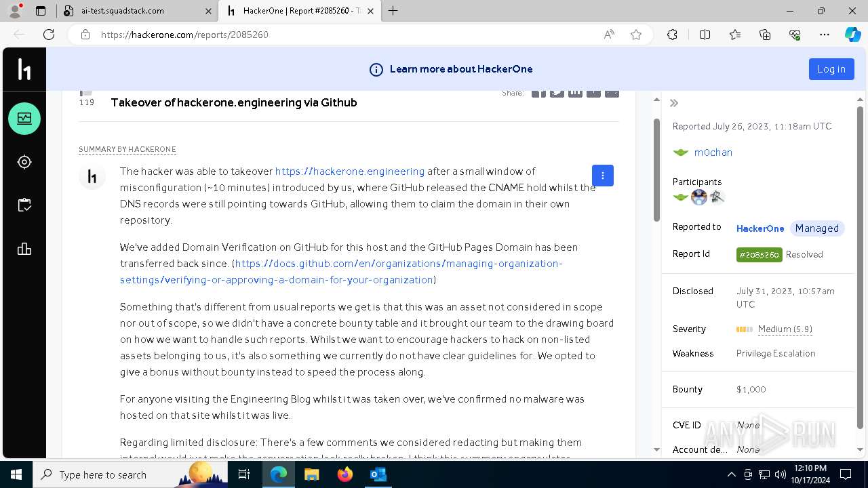Click the 119 upvote count
868x488 pixels.
tap(87, 102)
